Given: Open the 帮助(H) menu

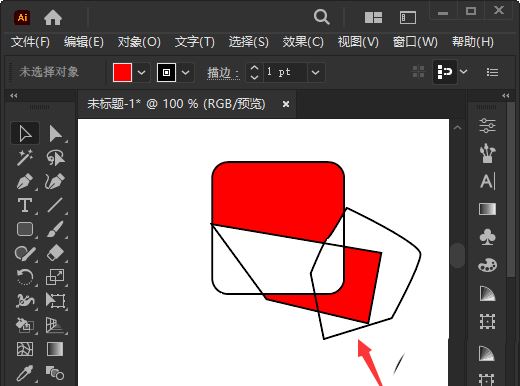Looking at the screenshot, I should (x=473, y=42).
